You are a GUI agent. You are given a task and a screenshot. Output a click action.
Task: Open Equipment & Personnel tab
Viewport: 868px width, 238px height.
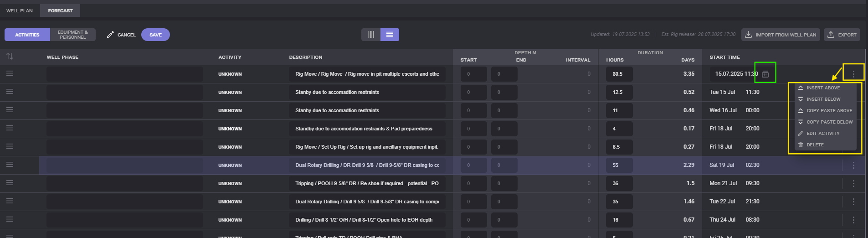pyautogui.click(x=72, y=35)
